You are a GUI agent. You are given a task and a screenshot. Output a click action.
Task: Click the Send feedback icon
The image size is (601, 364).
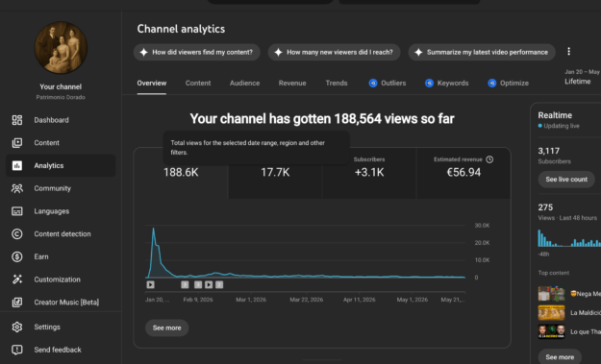tap(17, 350)
